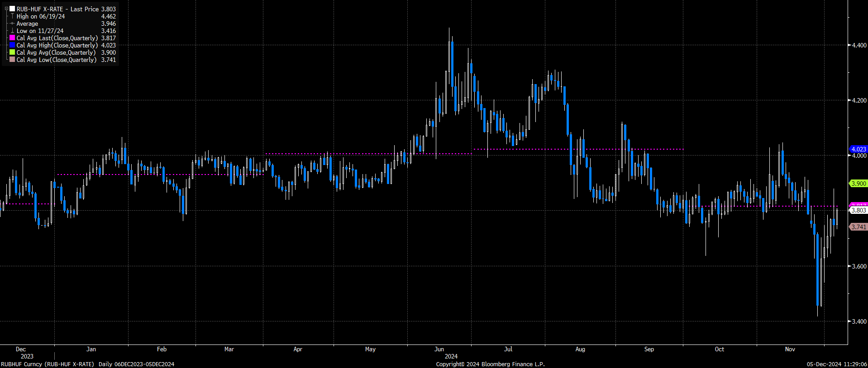The width and height of the screenshot is (868, 368).
Task: Click the 2024 year label on time axis
Action: [451, 356]
